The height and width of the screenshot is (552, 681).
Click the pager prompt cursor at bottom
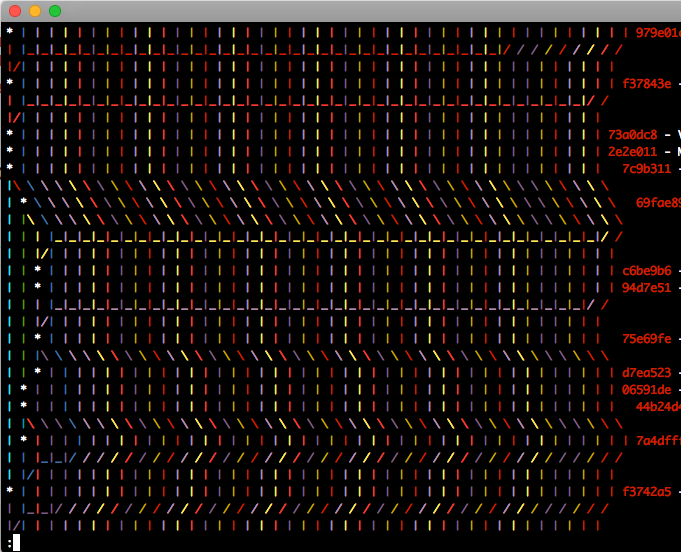16,543
